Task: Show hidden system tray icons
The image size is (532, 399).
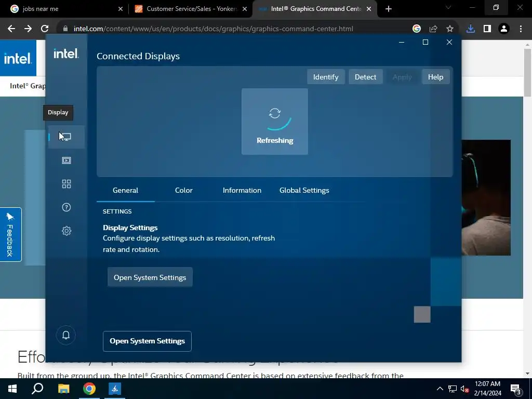Action: tap(440, 389)
